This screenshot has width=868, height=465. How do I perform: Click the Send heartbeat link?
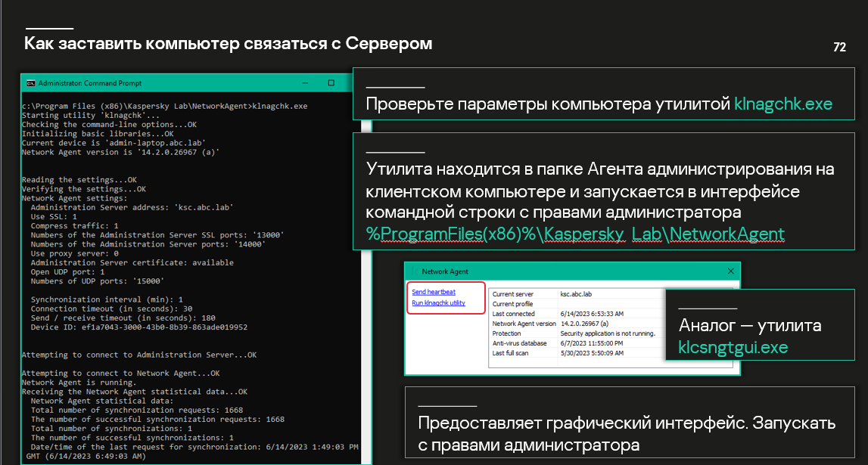(x=434, y=292)
